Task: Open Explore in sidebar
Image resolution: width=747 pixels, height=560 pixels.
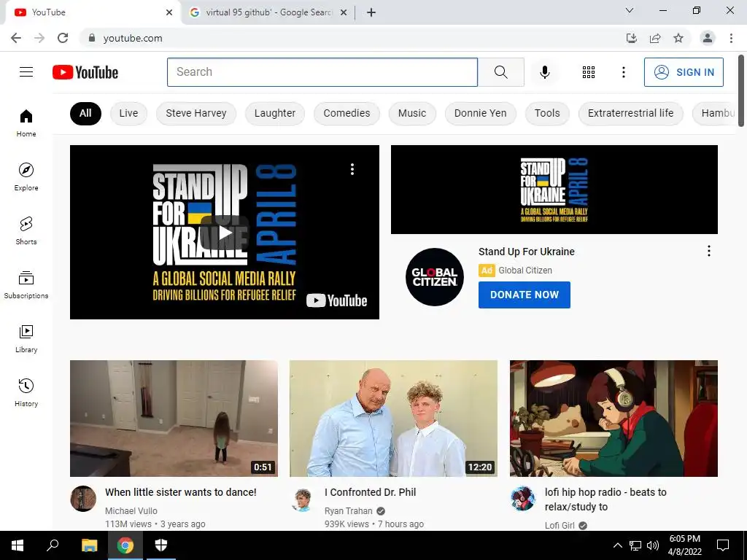Action: point(26,176)
